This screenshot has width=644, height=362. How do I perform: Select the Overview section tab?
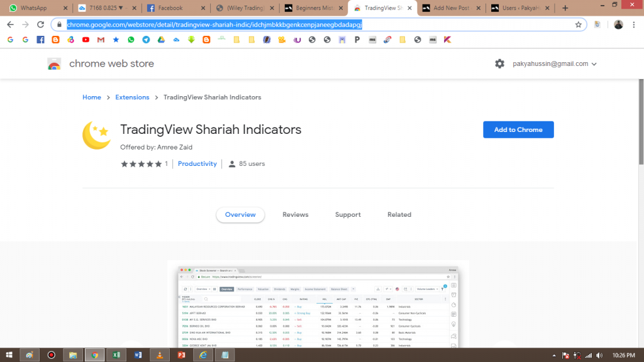coord(240,215)
